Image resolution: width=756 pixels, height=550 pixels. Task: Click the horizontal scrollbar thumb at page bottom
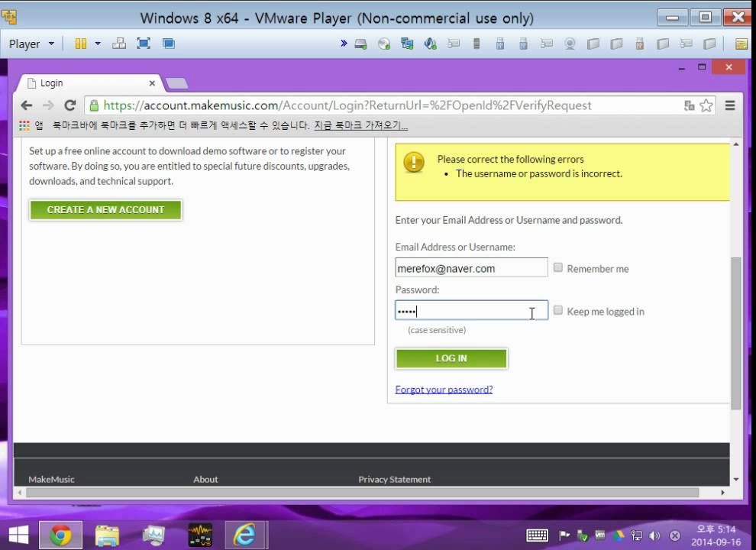(x=363, y=493)
